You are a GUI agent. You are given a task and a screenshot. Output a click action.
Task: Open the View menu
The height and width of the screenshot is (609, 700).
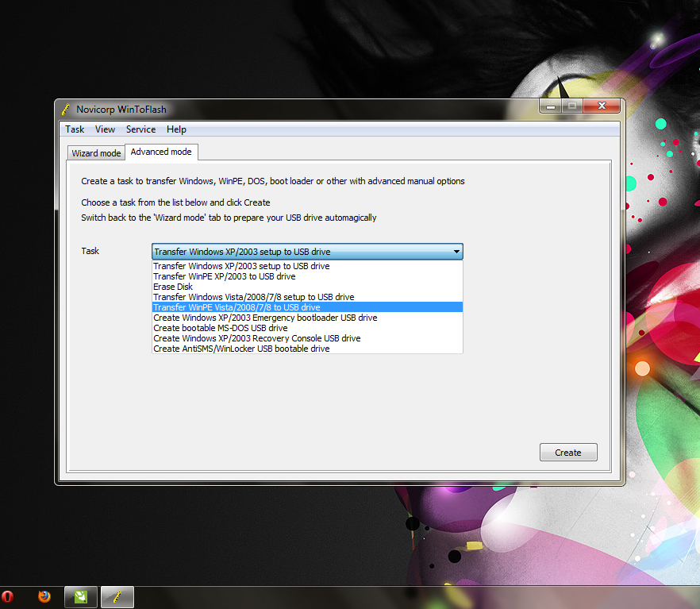point(105,129)
